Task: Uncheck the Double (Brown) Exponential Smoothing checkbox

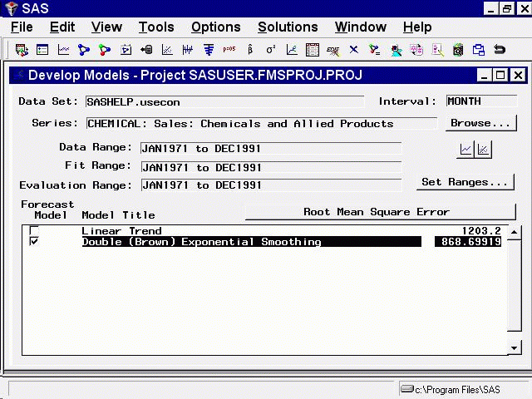Action: 34,242
